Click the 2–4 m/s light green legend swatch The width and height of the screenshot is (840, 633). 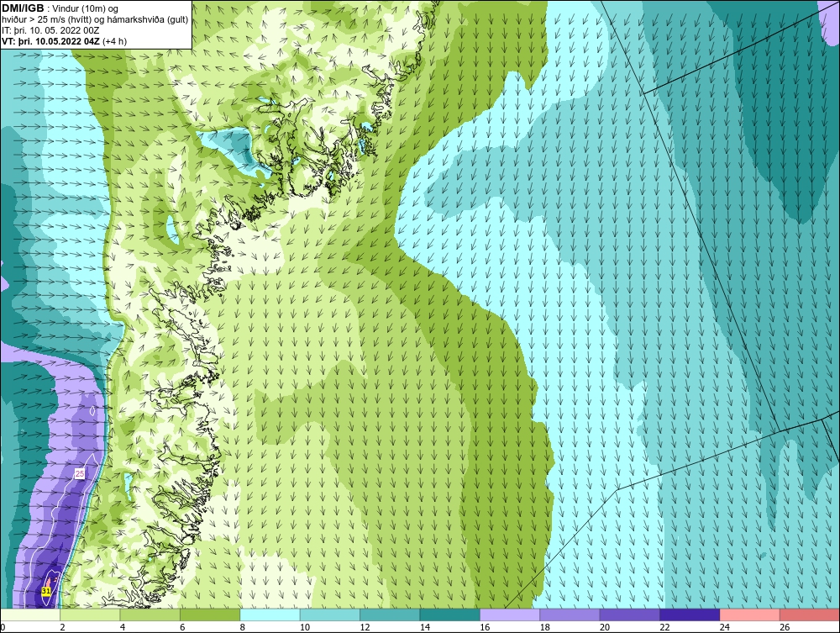[90, 615]
